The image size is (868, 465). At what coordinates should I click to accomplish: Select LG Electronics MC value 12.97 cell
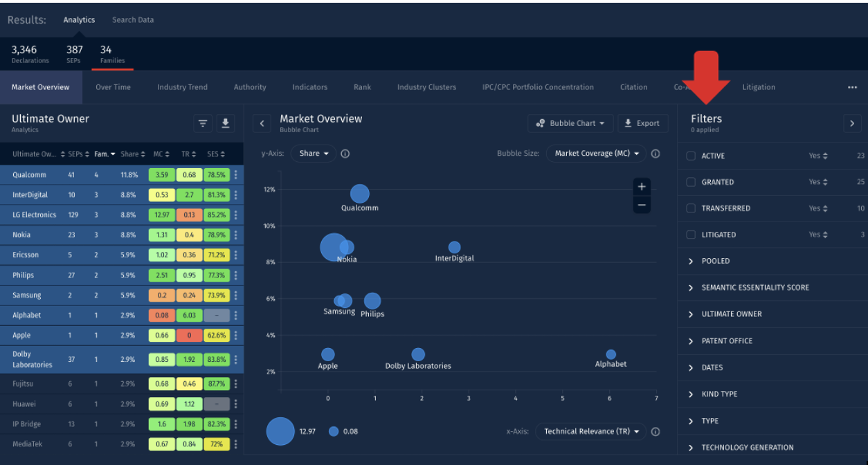(162, 215)
